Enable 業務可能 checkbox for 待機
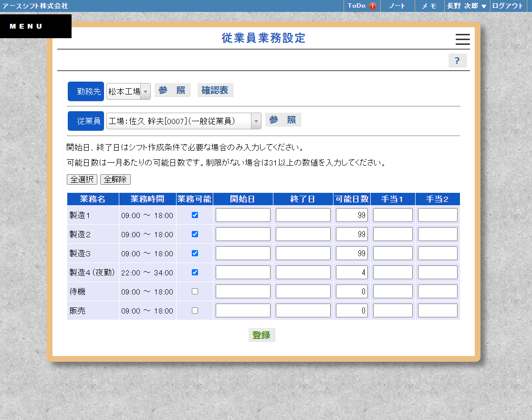Viewport: 532px width, 420px height. click(195, 292)
